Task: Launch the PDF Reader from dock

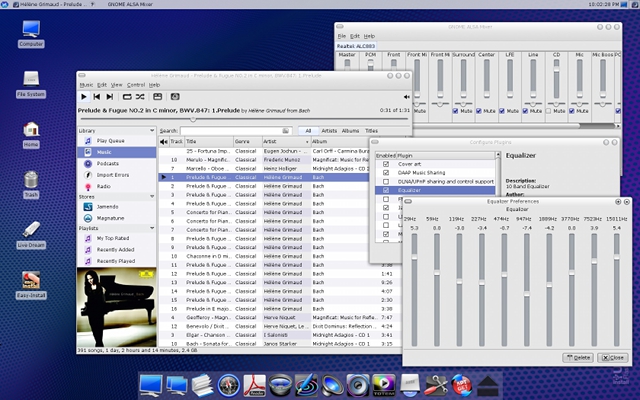Action: (x=254, y=385)
